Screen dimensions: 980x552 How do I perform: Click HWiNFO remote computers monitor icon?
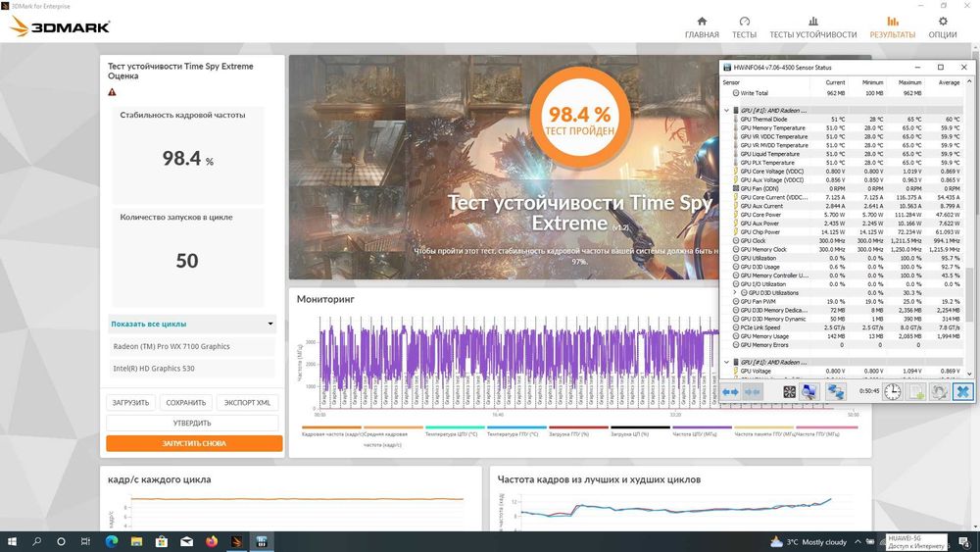(809, 392)
